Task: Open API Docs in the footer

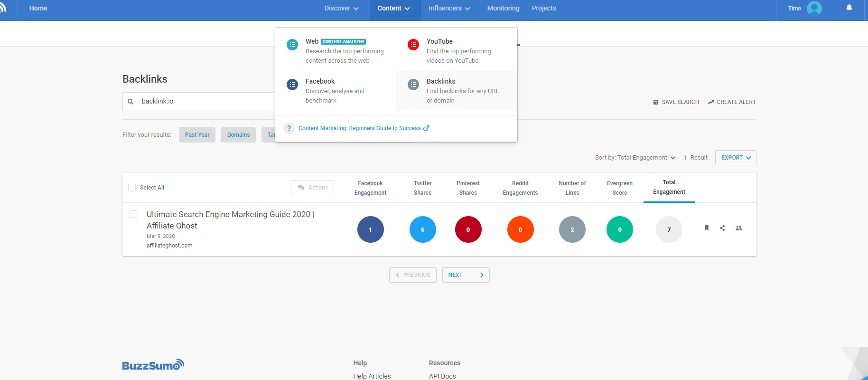Action: click(442, 376)
